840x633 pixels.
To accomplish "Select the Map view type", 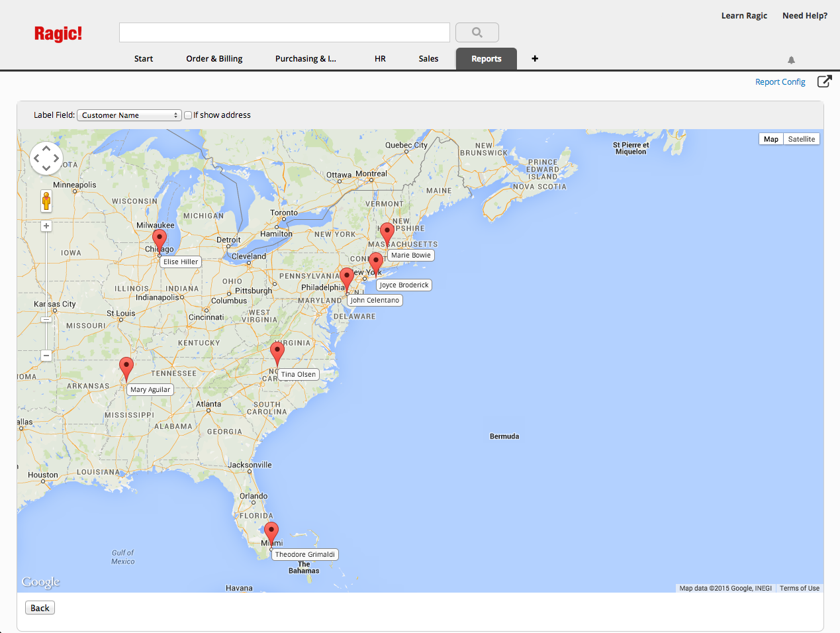I will click(770, 139).
